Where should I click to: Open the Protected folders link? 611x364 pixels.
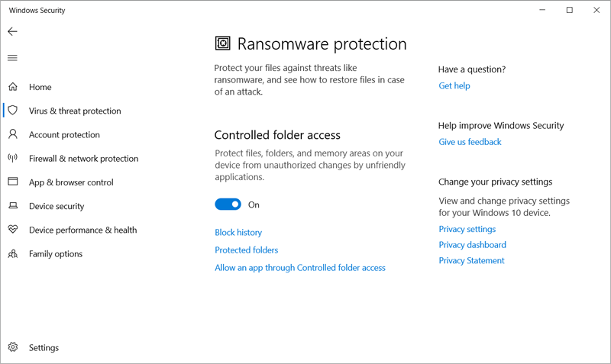pos(247,250)
